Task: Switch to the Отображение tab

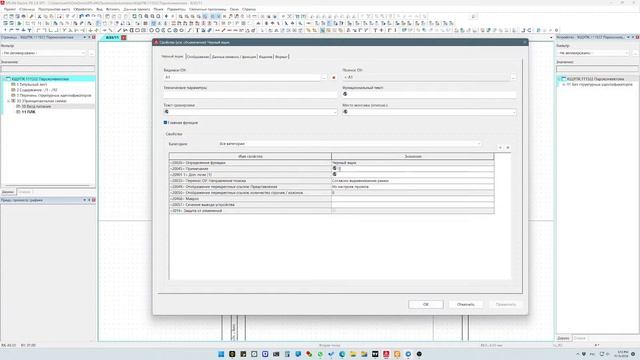Action: pyautogui.click(x=198, y=57)
